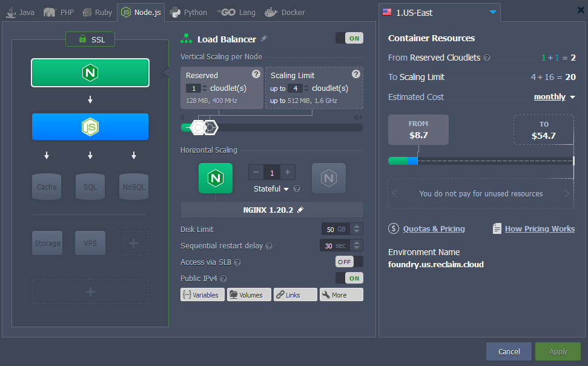The height and width of the screenshot is (366, 588).
Task: Open help for Reserved Cloudlets summary
Action: [x=487, y=58]
